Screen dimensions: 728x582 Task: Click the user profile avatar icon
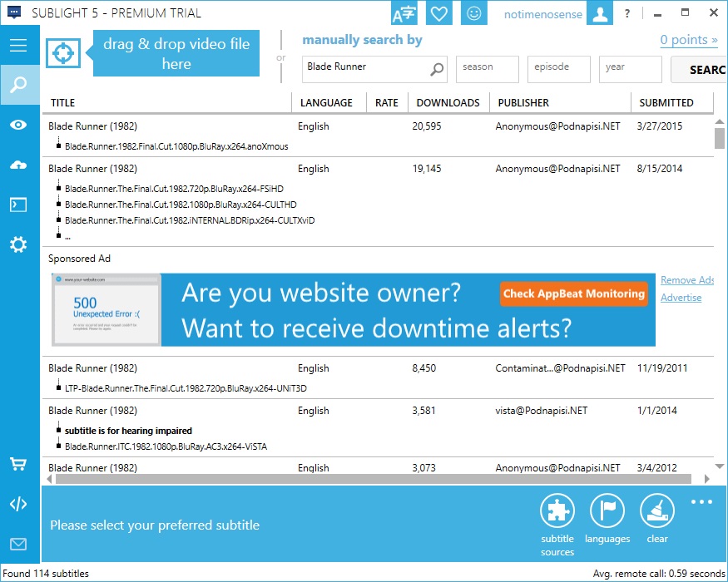pyautogui.click(x=600, y=13)
